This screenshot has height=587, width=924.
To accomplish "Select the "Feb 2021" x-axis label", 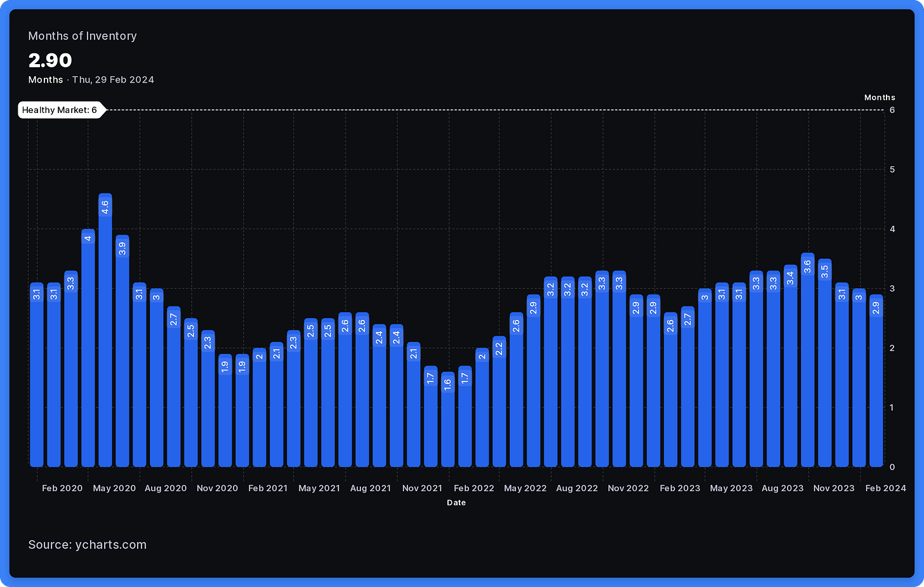I will point(268,488).
